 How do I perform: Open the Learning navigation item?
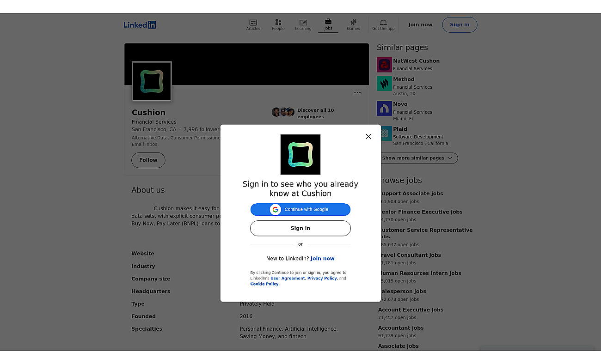303,25
